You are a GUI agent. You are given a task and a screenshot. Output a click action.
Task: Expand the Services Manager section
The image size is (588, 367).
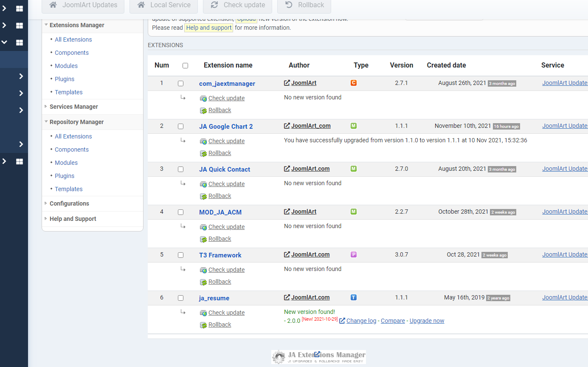pos(74,107)
